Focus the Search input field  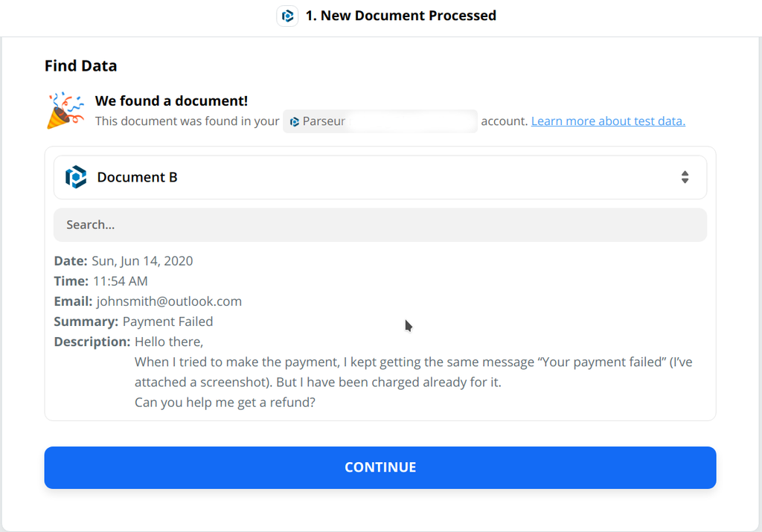click(x=380, y=225)
